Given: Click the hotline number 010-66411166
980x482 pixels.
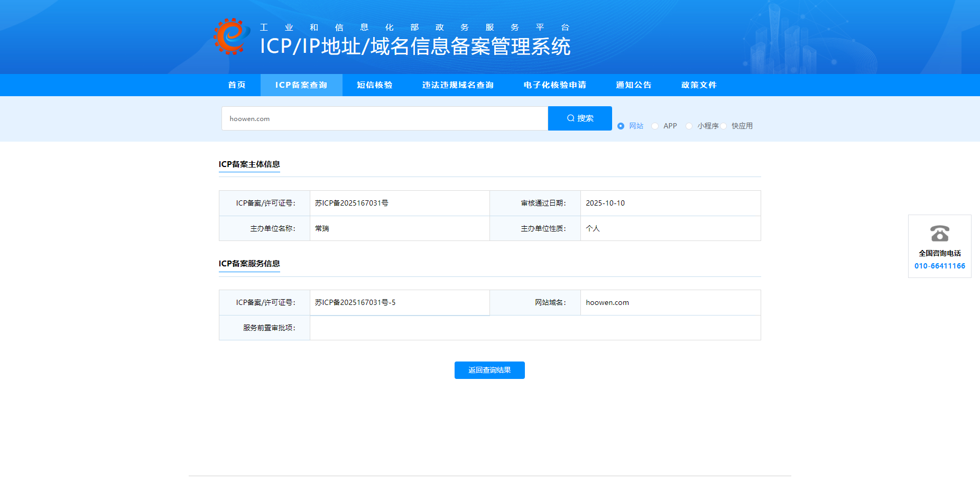Looking at the screenshot, I should point(940,266).
